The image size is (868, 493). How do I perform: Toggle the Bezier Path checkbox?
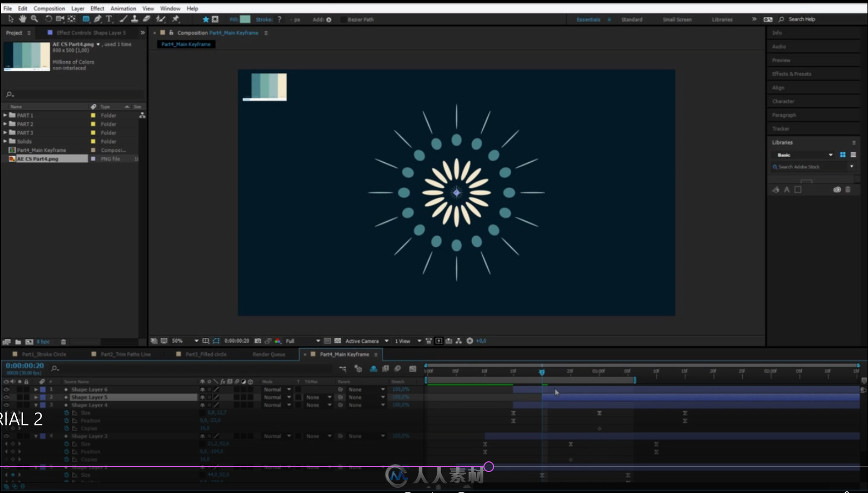click(343, 19)
